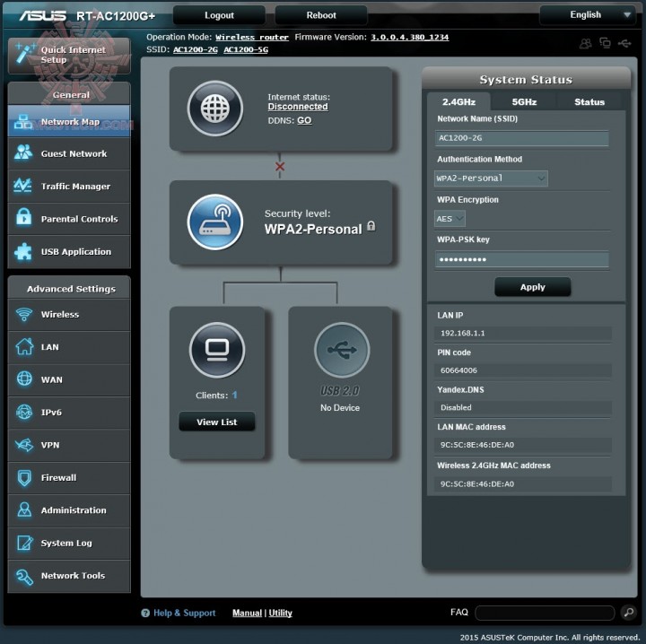This screenshot has width=646, height=644.
Task: Open VPN settings
Action: point(69,445)
